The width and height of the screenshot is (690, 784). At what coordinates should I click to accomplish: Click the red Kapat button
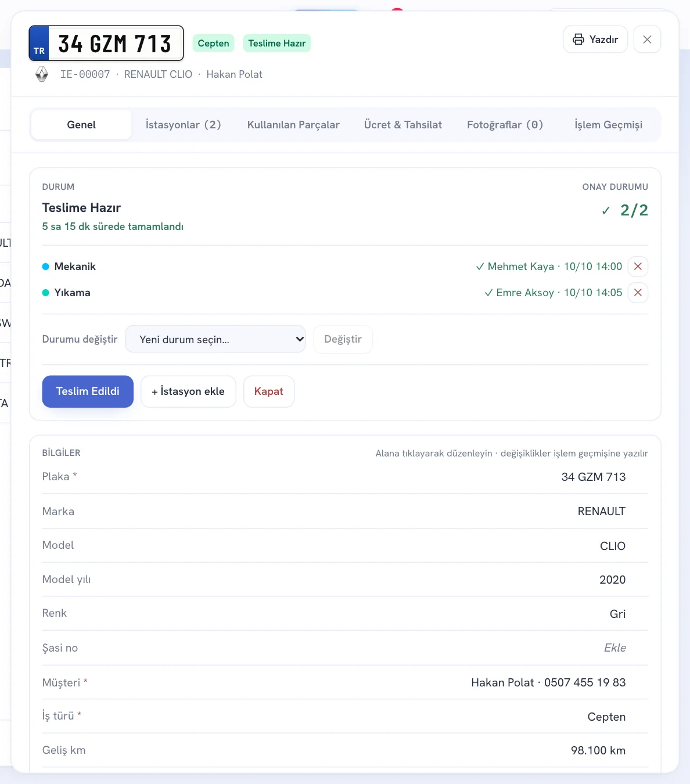[269, 391]
